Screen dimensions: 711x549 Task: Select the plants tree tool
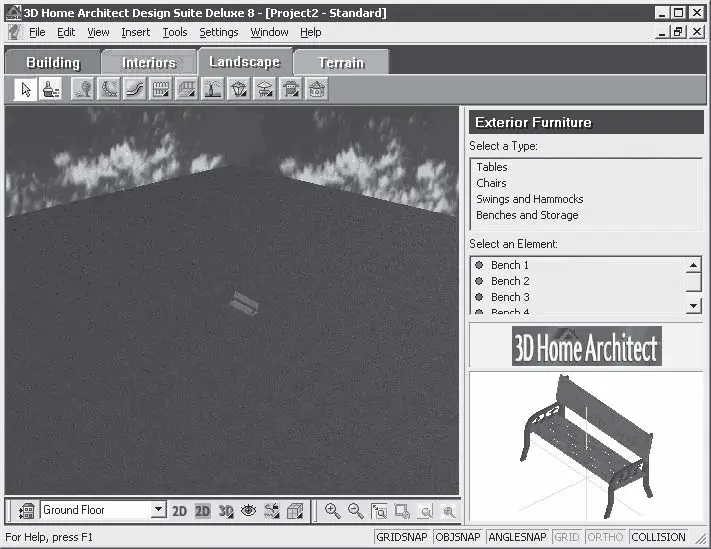[x=84, y=90]
